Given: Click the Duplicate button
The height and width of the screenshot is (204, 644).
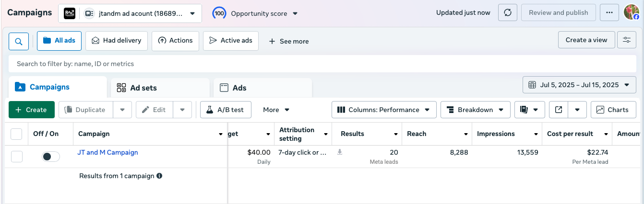Looking at the screenshot, I should [86, 110].
